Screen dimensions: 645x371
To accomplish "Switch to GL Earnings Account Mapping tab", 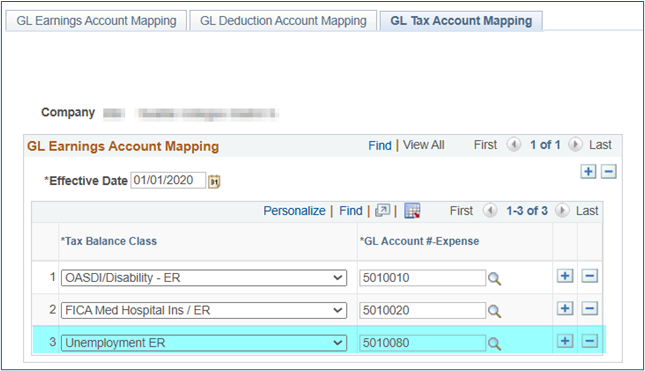I will (96, 21).
